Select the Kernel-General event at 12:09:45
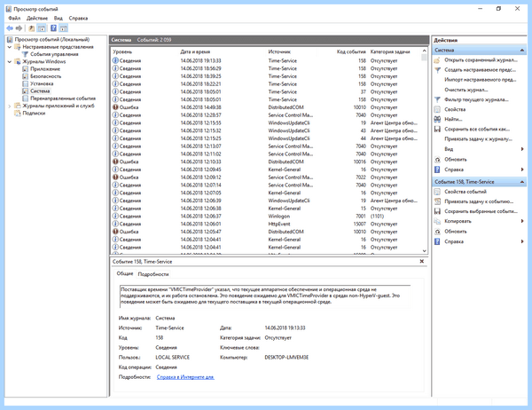This screenshot has width=532, height=410. [266, 170]
